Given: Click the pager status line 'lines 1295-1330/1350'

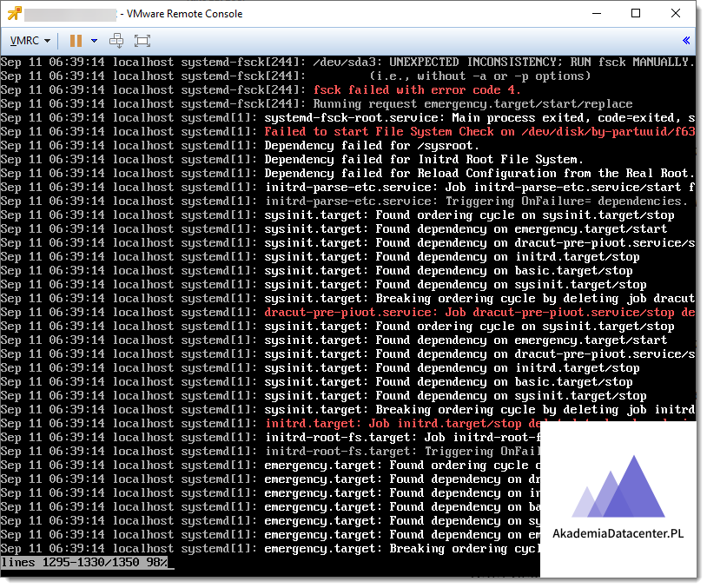Looking at the screenshot, I should coord(87,563).
